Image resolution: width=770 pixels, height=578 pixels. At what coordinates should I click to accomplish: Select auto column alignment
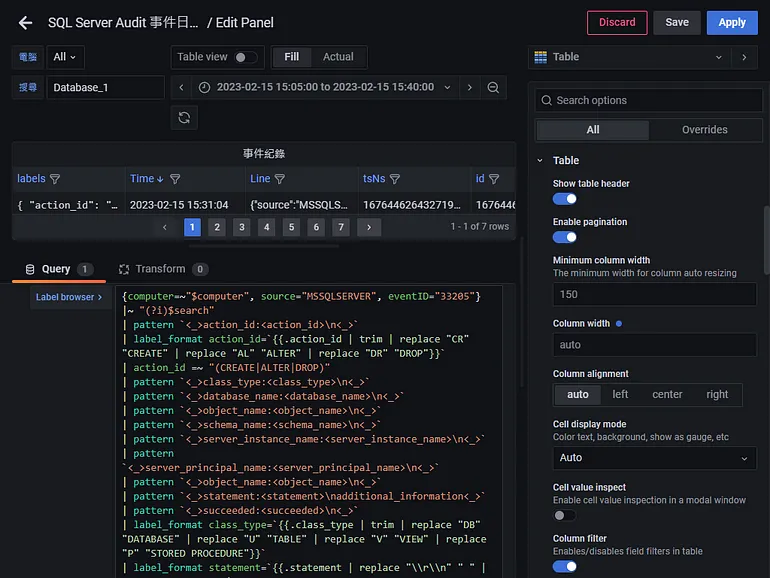[x=578, y=394]
